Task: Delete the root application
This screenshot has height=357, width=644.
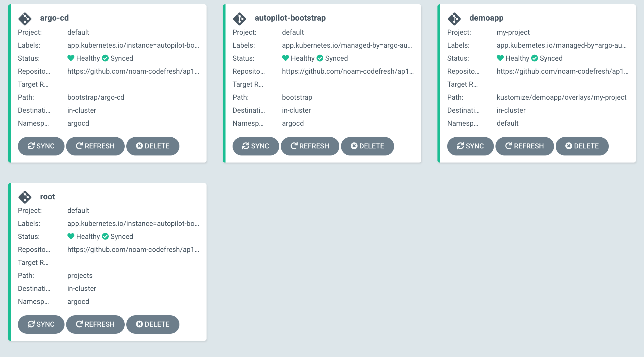Action: (x=153, y=324)
